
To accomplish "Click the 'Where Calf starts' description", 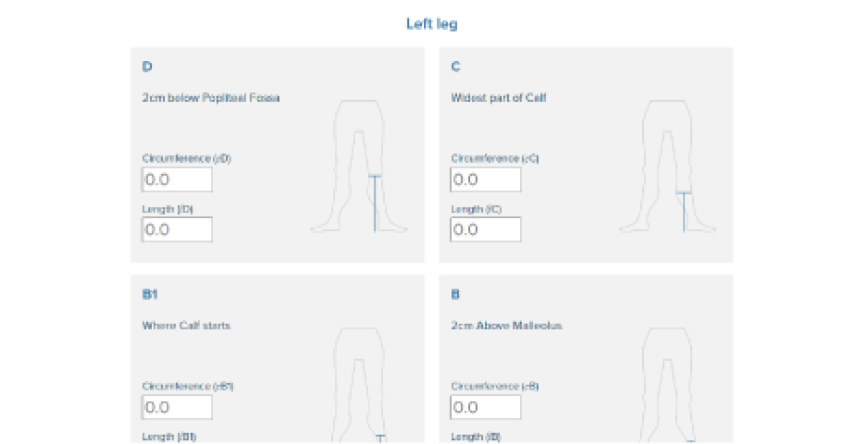I will point(186,325).
